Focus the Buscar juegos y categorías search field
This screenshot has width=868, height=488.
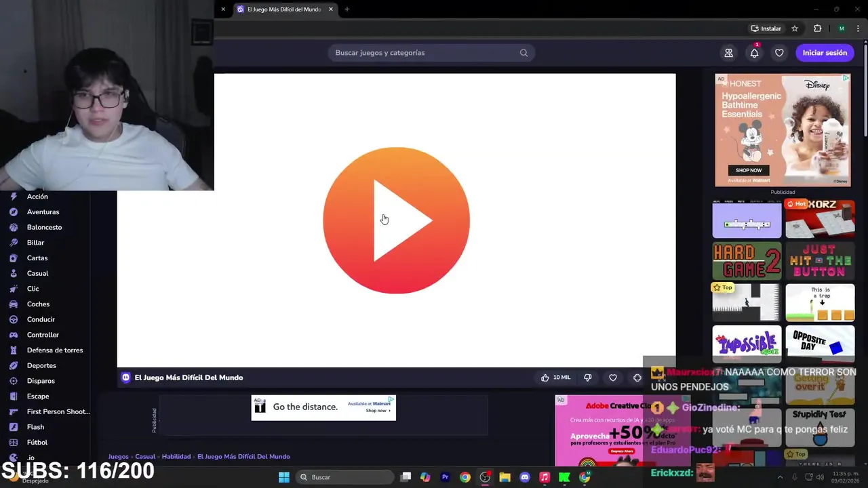(431, 53)
